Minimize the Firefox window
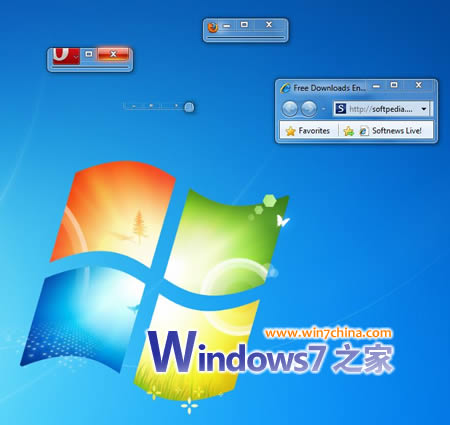The image size is (450, 425). (227, 25)
